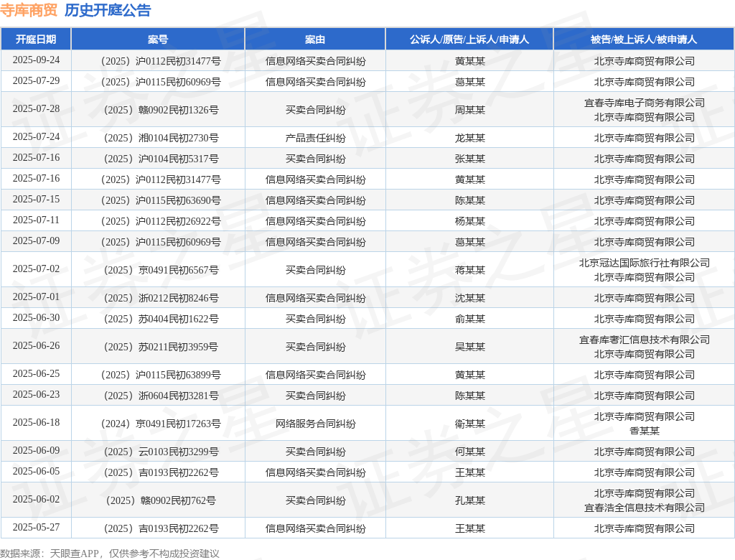Click case number (2025)湘0104民初2730号

coord(161,138)
